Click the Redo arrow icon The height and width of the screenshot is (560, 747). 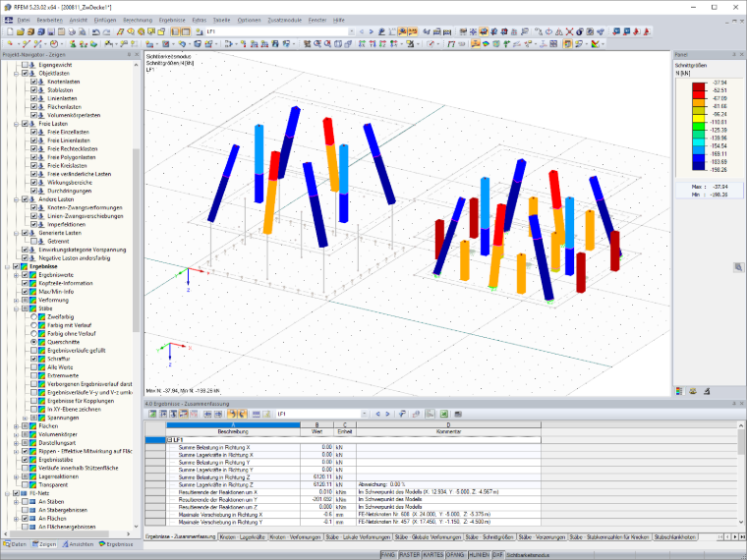coord(106,31)
